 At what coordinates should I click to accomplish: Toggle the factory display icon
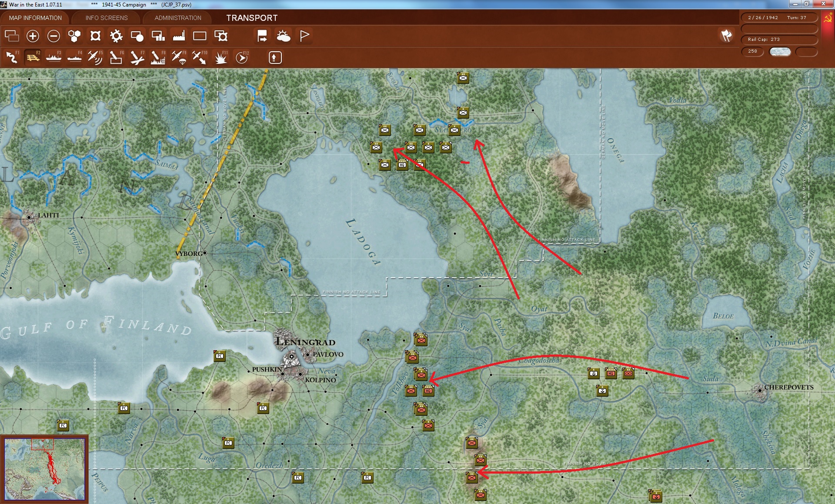point(179,36)
